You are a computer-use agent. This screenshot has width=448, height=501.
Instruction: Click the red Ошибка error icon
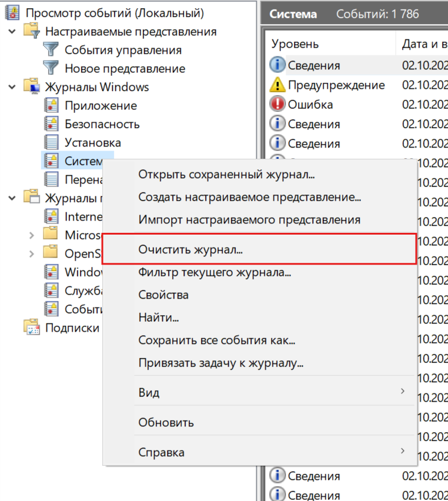[x=277, y=105]
